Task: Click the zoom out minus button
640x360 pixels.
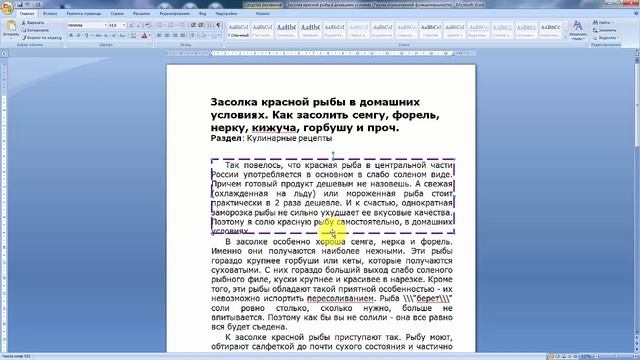Action: pyautogui.click(x=596, y=357)
